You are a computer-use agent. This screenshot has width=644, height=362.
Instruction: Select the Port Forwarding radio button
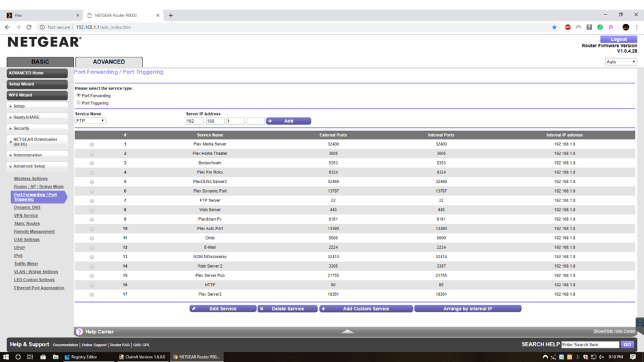click(x=79, y=96)
